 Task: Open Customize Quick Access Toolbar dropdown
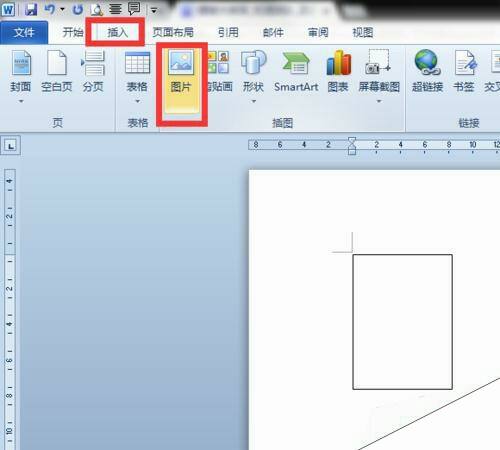click(x=154, y=10)
